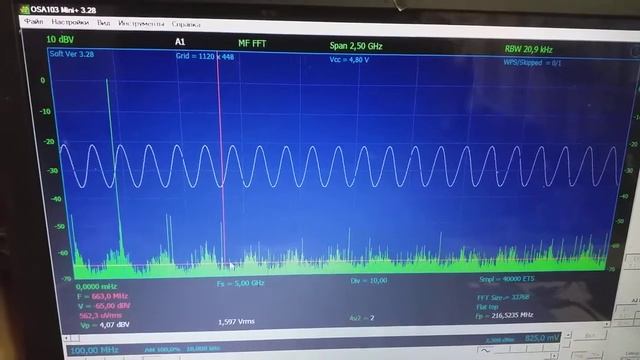
Task: Click the 825,0 mV generator amplitude field
Action: tap(542, 338)
